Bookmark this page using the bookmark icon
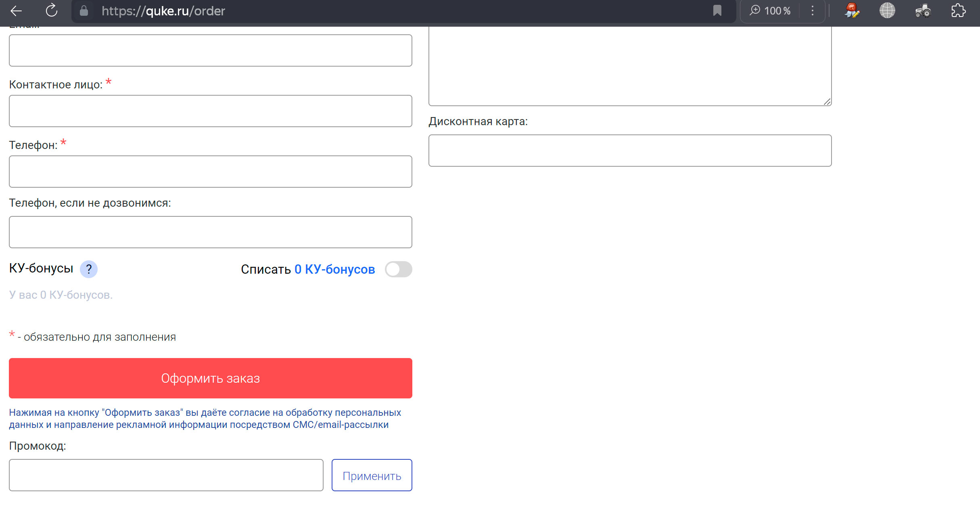This screenshot has height=507, width=980. [x=717, y=10]
